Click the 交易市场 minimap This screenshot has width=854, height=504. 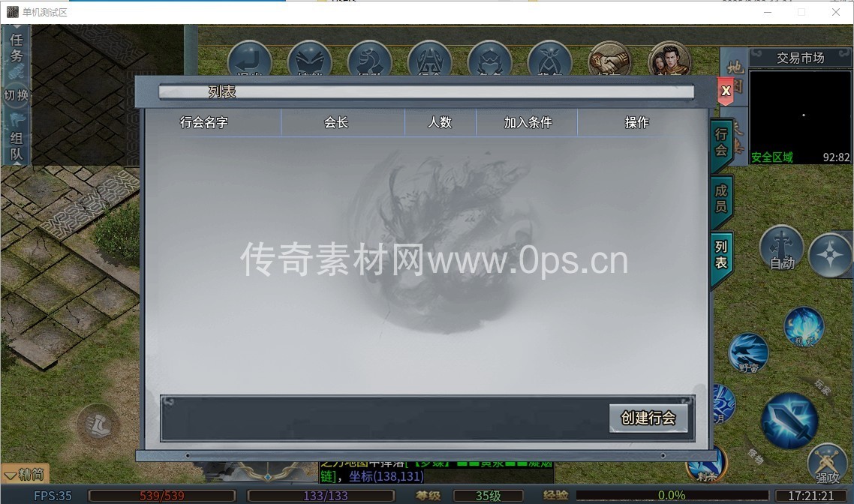point(800,115)
